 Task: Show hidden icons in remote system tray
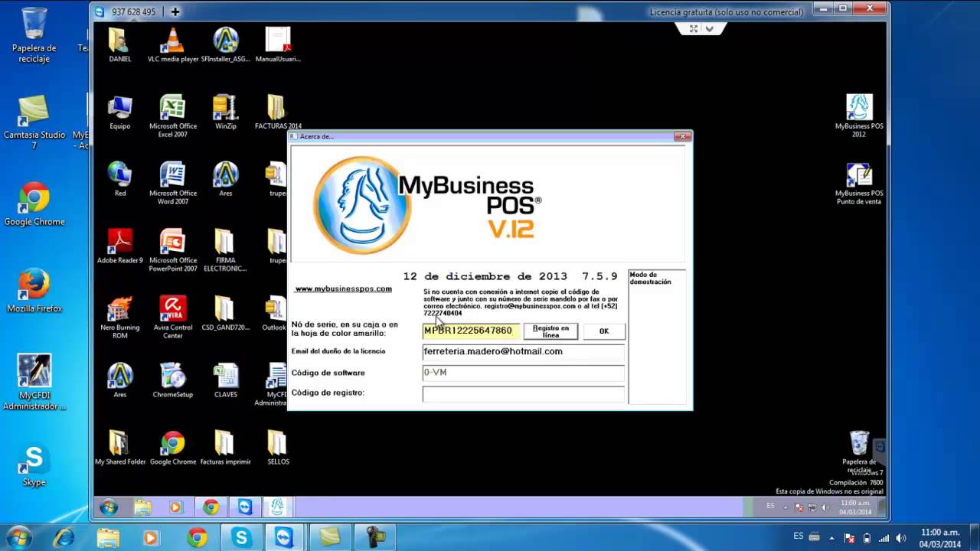click(x=787, y=507)
